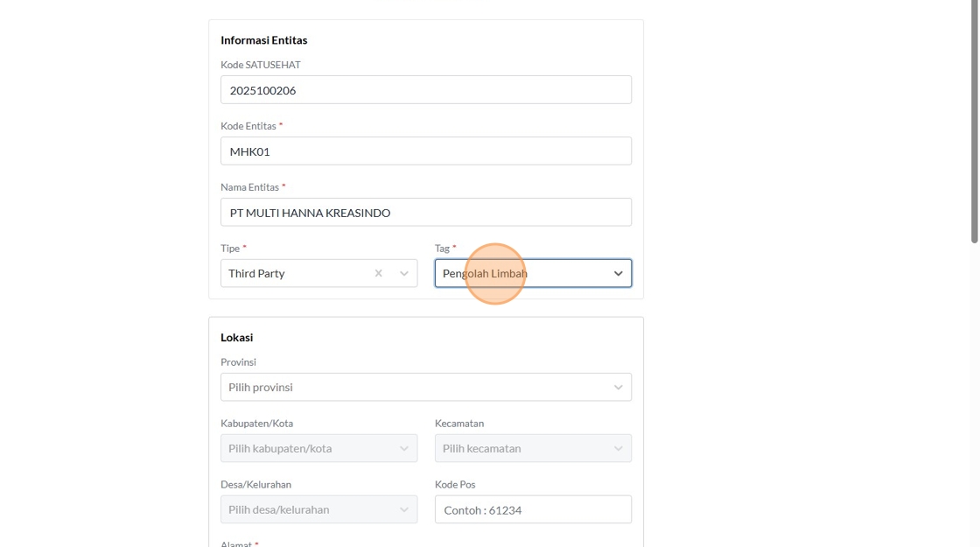Image resolution: width=980 pixels, height=547 pixels.
Task: Select the Third Party value in Tipe
Action: click(257, 273)
